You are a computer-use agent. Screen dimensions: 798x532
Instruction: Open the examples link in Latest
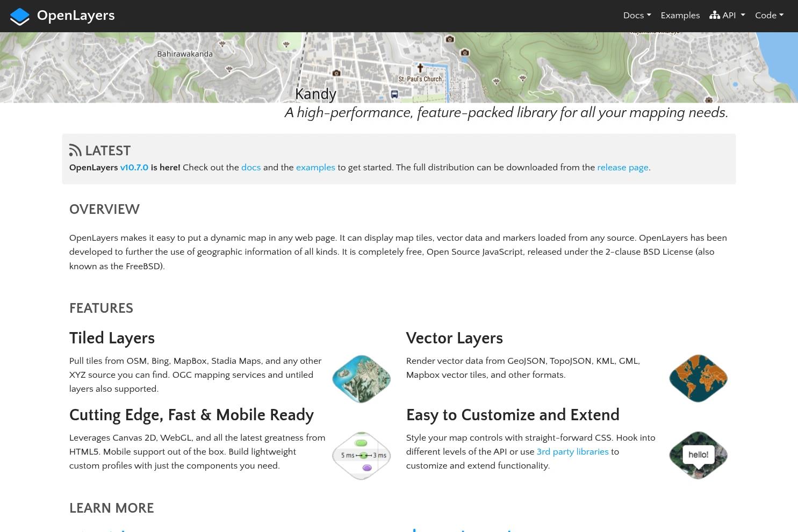(315, 168)
